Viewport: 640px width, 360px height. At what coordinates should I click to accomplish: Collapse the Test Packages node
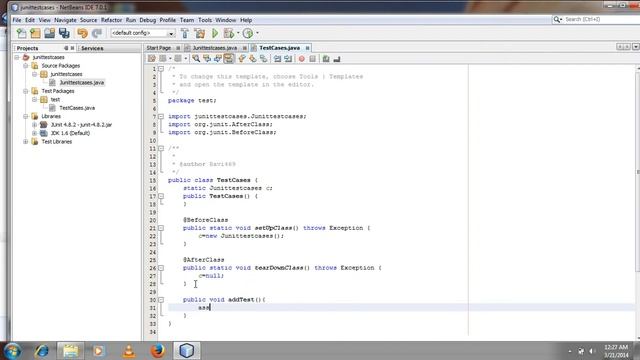click(26, 91)
